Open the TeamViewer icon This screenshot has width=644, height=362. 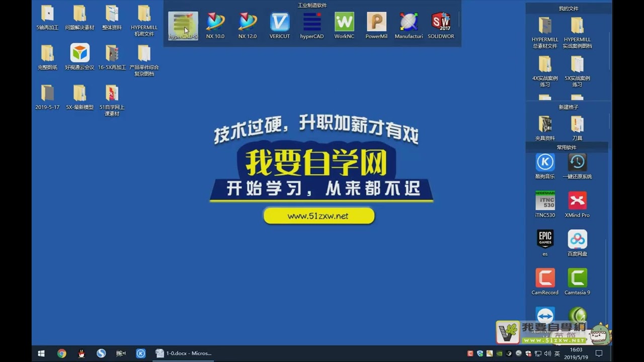(x=545, y=316)
